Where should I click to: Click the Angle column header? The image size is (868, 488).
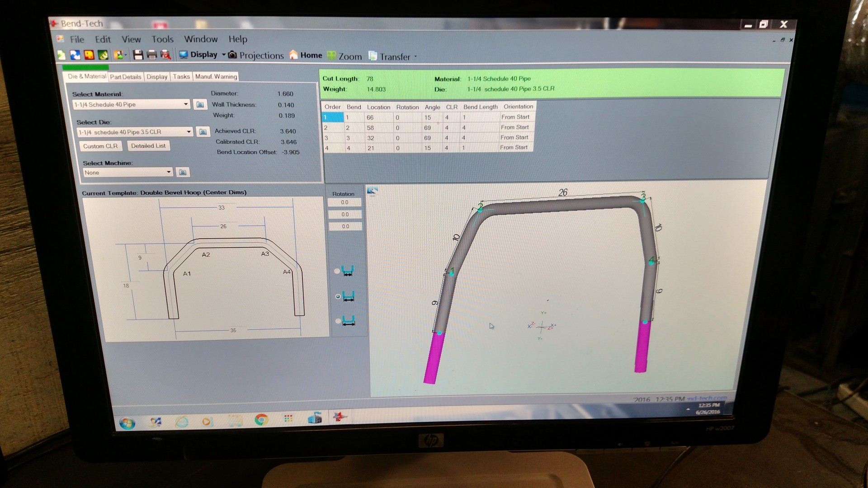point(432,107)
